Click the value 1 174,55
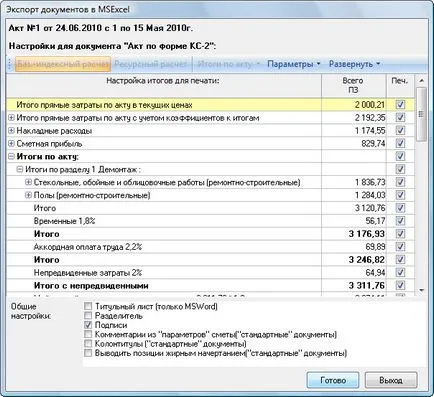The height and width of the screenshot is (397, 434). 370,131
